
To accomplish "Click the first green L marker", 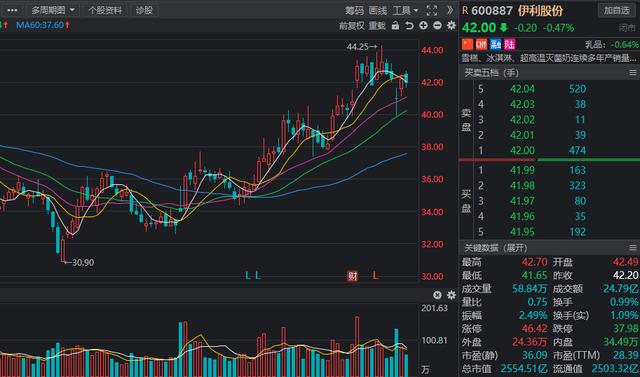I will click(x=247, y=276).
